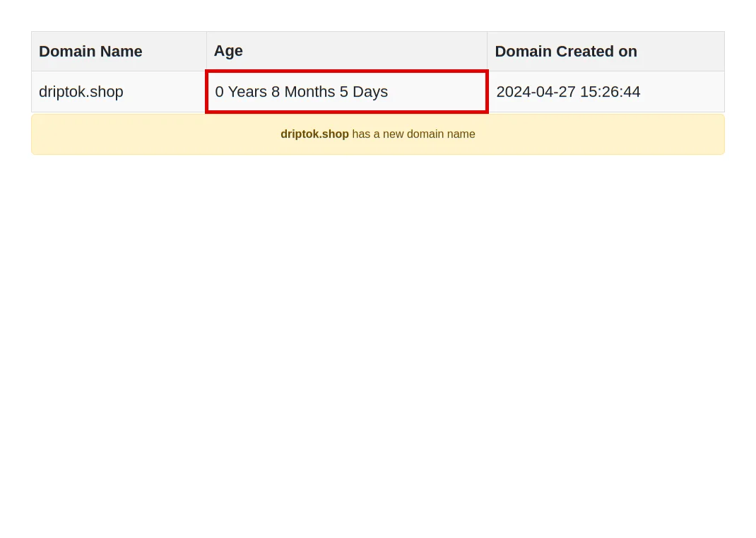Select the driptok.shop cell in the table
756x538 pixels.
(81, 92)
